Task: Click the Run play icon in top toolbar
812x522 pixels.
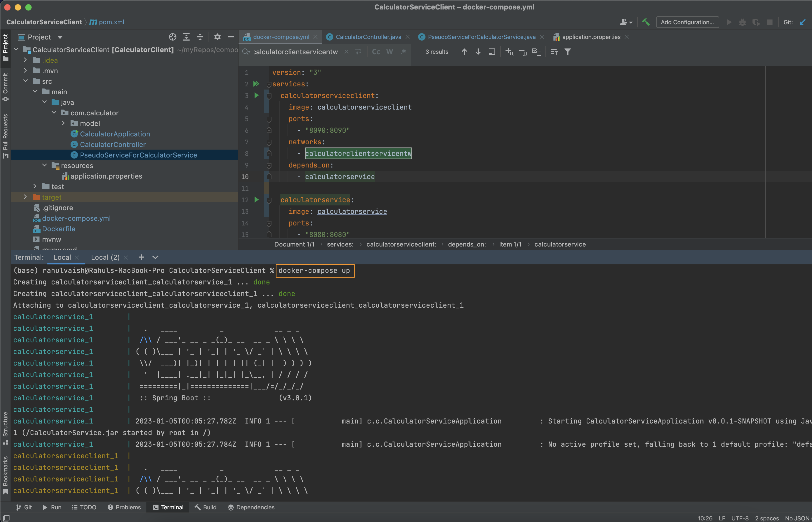Action: 729,22
